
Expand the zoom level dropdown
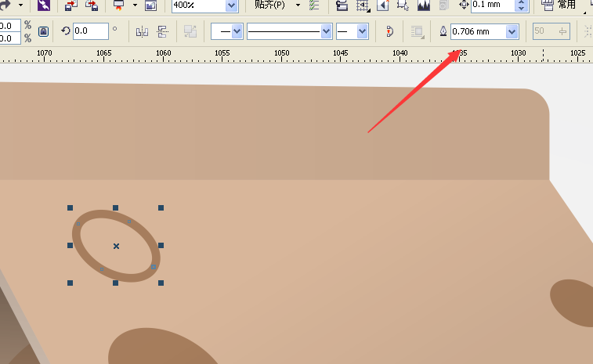(x=231, y=5)
